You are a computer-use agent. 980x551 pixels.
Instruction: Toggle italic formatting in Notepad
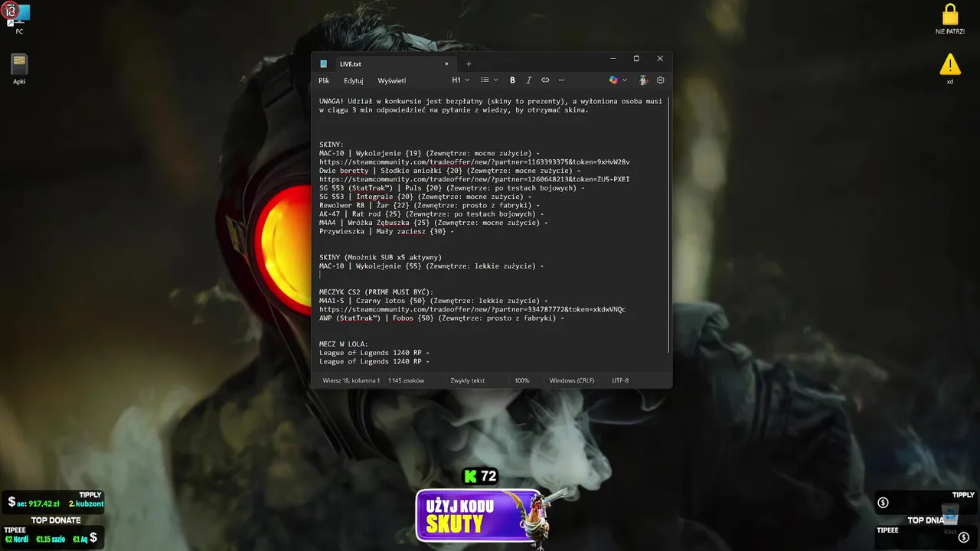pyautogui.click(x=528, y=80)
